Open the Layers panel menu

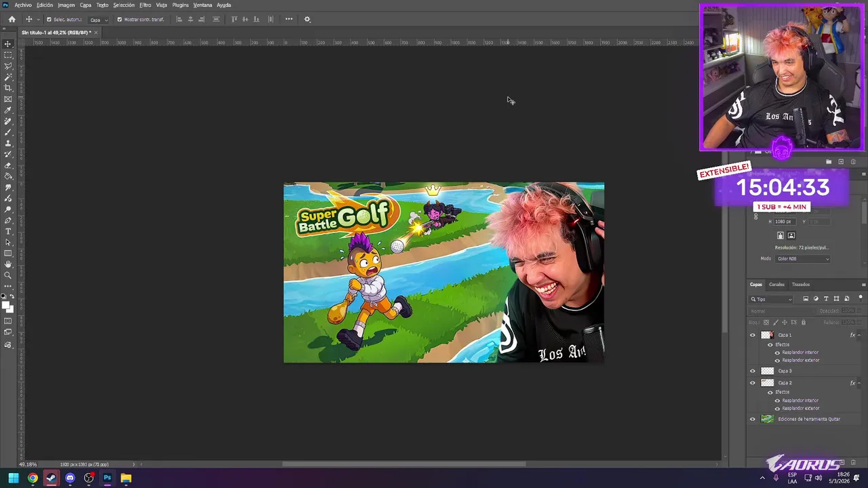pyautogui.click(x=864, y=285)
